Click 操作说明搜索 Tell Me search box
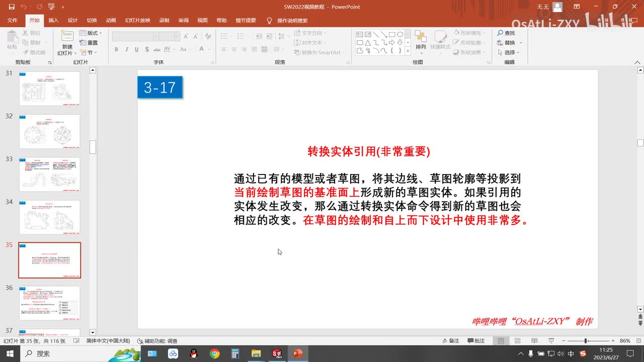Image resolution: width=644 pixels, height=362 pixels. [x=292, y=21]
